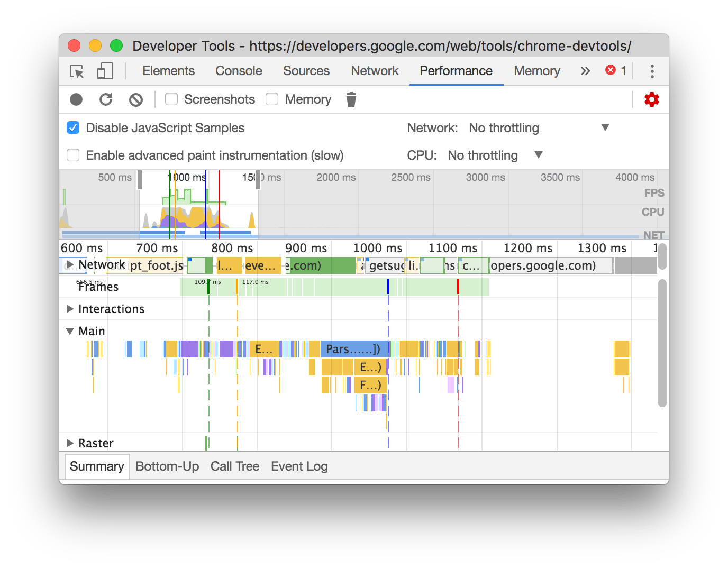Uncheck Disable JavaScript Samples

[x=73, y=127]
